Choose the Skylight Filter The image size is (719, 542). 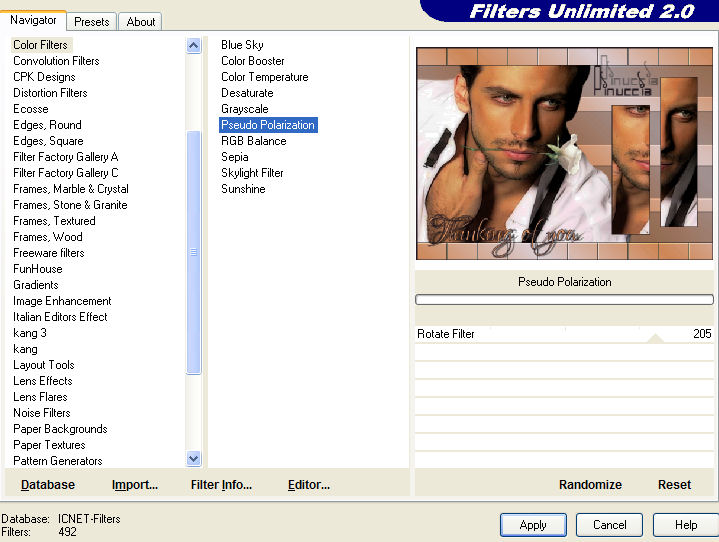click(252, 173)
